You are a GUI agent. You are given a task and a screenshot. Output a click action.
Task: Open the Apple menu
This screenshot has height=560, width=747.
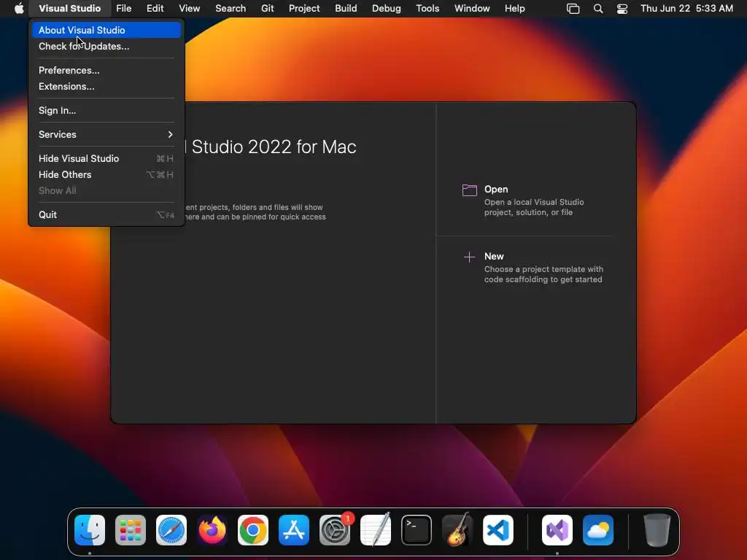point(19,8)
